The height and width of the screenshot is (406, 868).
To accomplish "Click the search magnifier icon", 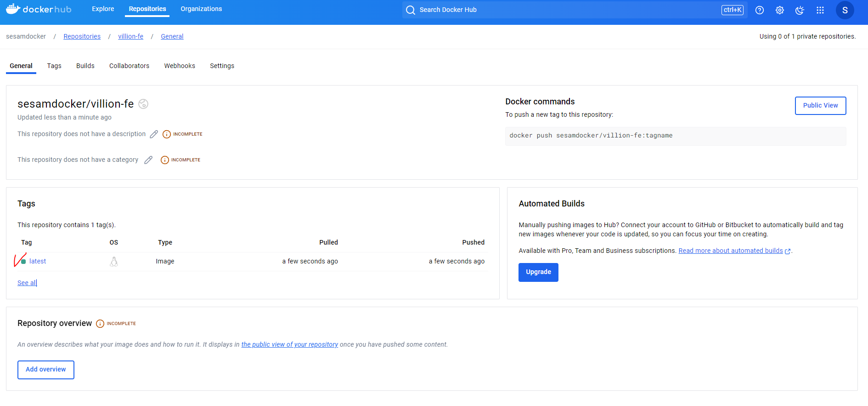I will tap(411, 10).
